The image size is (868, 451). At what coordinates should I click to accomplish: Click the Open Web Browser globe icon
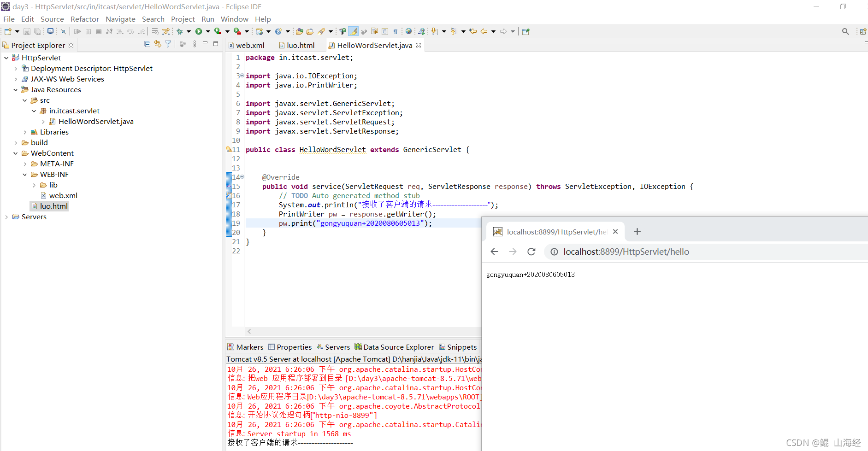click(x=408, y=31)
